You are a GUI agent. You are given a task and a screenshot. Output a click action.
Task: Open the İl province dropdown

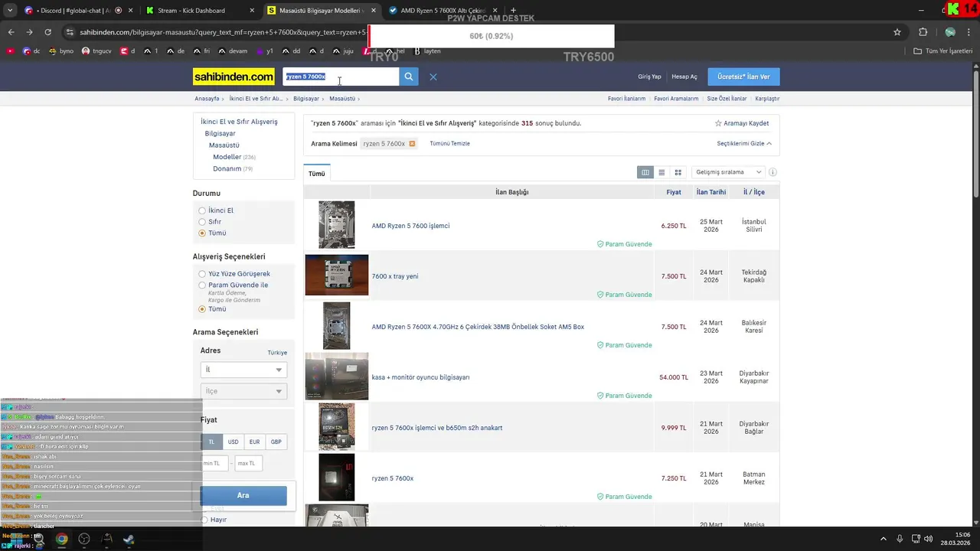pyautogui.click(x=243, y=370)
